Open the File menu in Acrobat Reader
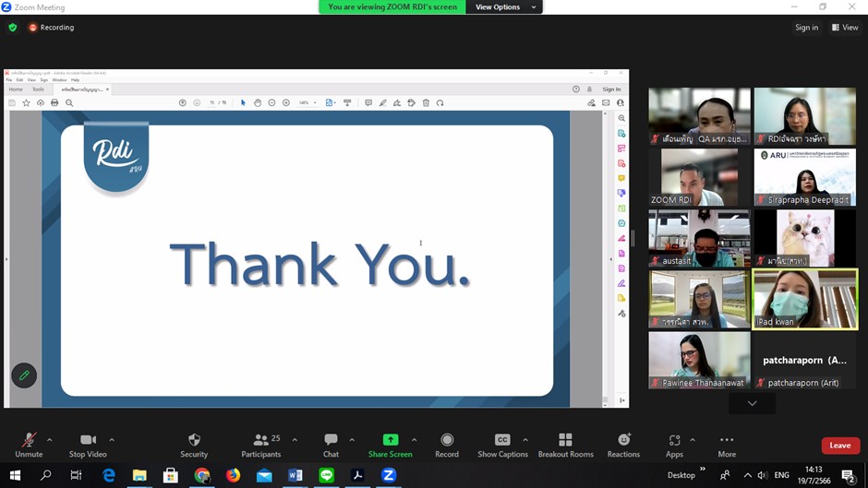This screenshot has height=488, width=868. point(9,79)
